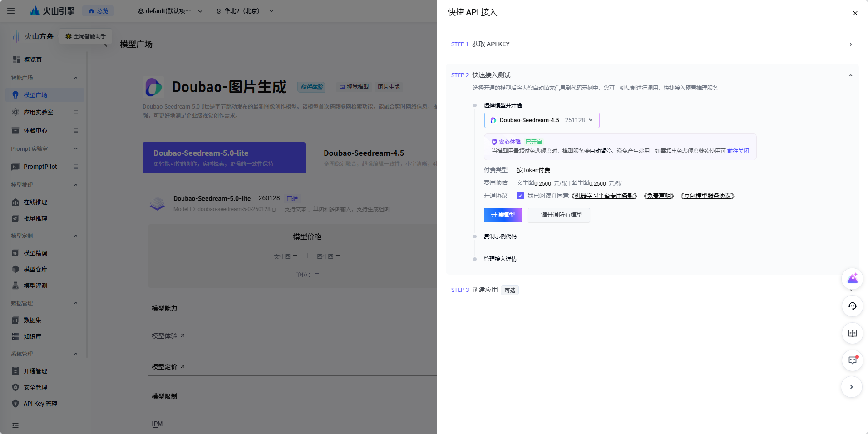
Task: Collapse the 数据管理 sidebar section
Action: (x=76, y=303)
